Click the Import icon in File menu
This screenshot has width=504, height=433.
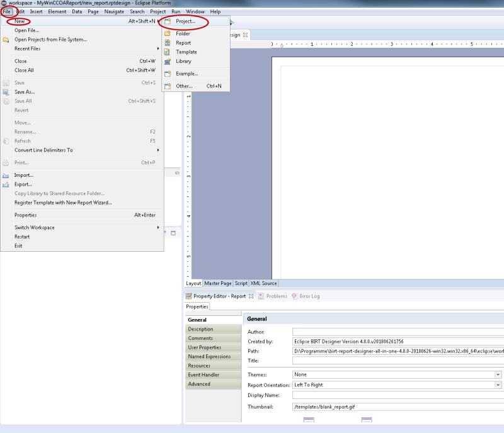click(x=6, y=175)
